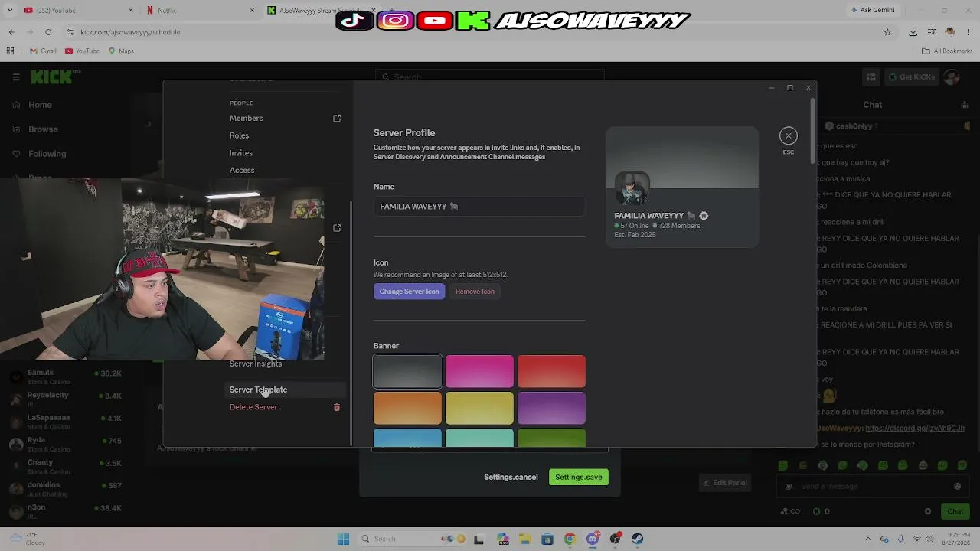Show hidden system tray icons
The height and width of the screenshot is (551, 980).
pos(868,539)
